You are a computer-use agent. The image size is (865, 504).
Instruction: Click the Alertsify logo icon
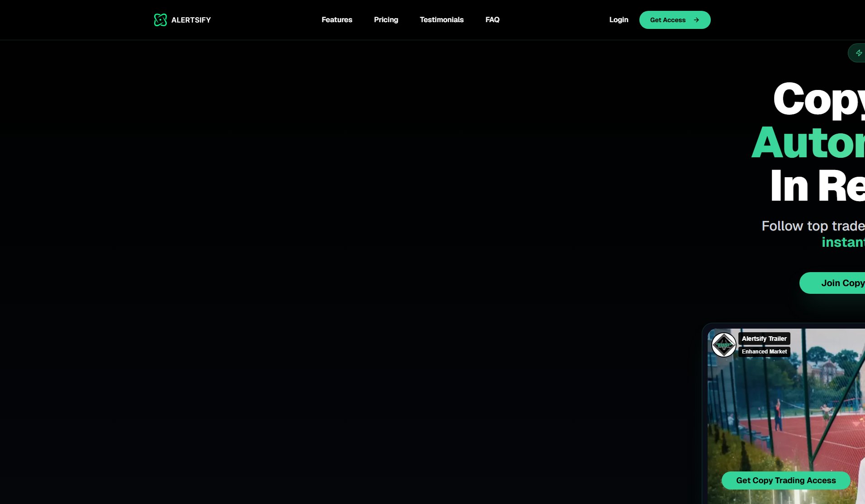tap(160, 20)
